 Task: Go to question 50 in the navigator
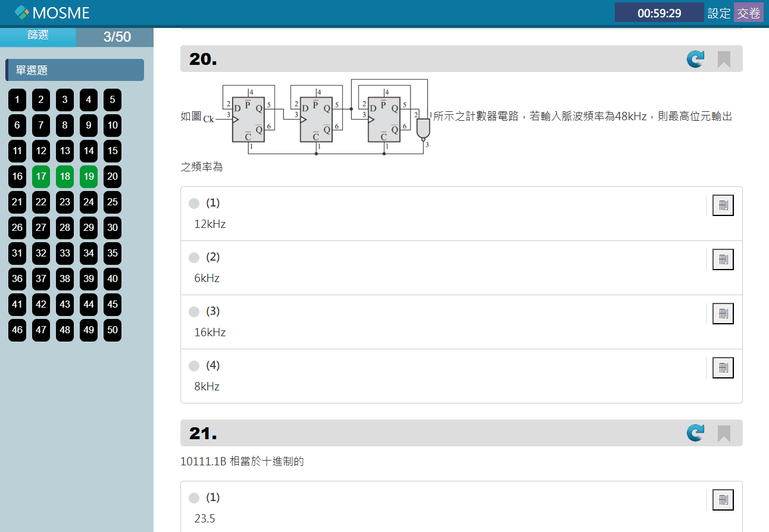coord(112,330)
